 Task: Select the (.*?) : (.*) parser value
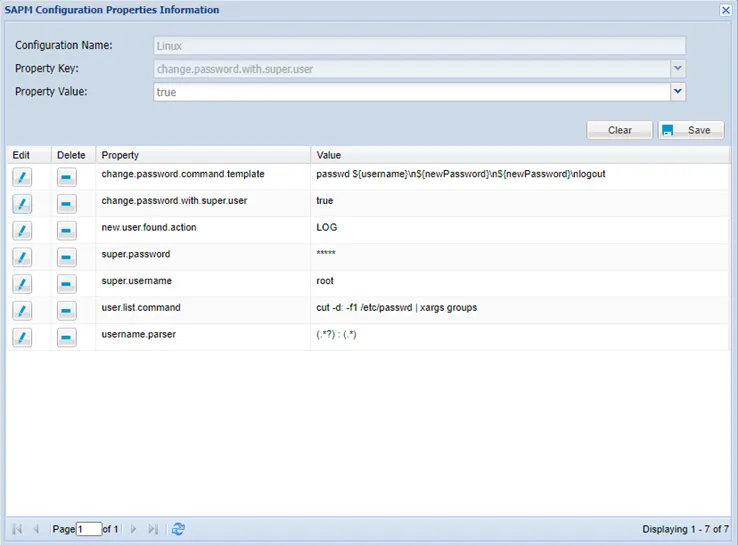[x=336, y=335]
